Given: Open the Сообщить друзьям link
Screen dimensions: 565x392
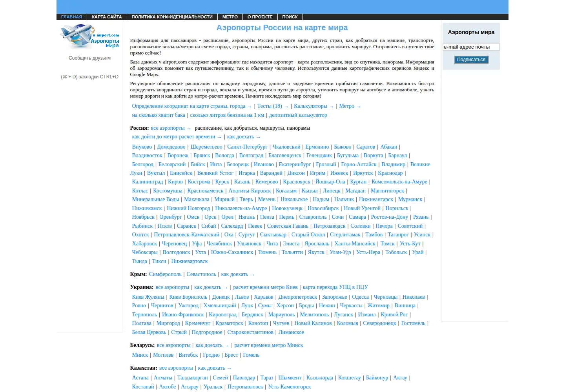Looking at the screenshot, I should (89, 58).
